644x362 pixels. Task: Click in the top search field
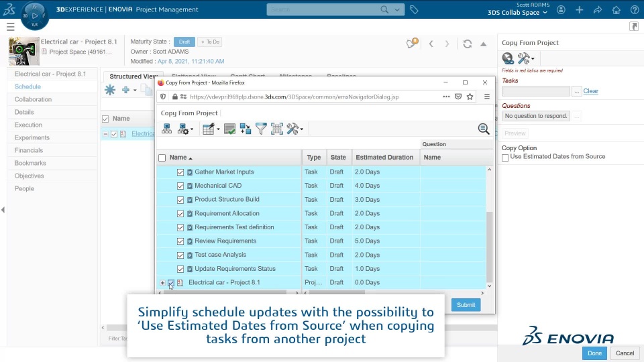pos(323,9)
